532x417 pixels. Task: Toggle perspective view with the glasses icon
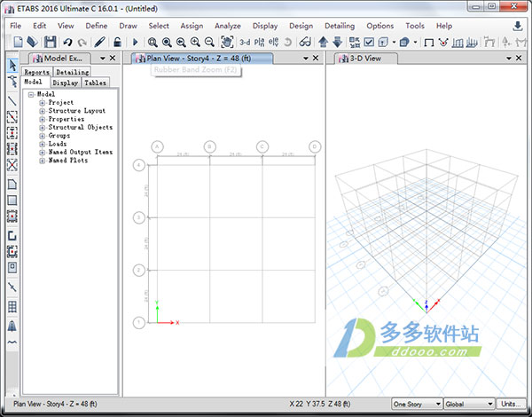click(305, 42)
